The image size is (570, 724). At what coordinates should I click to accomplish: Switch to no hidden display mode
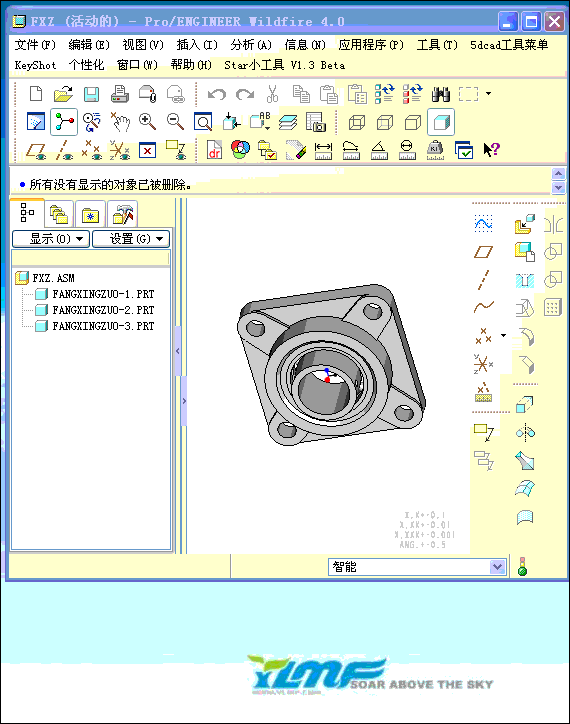click(412, 122)
